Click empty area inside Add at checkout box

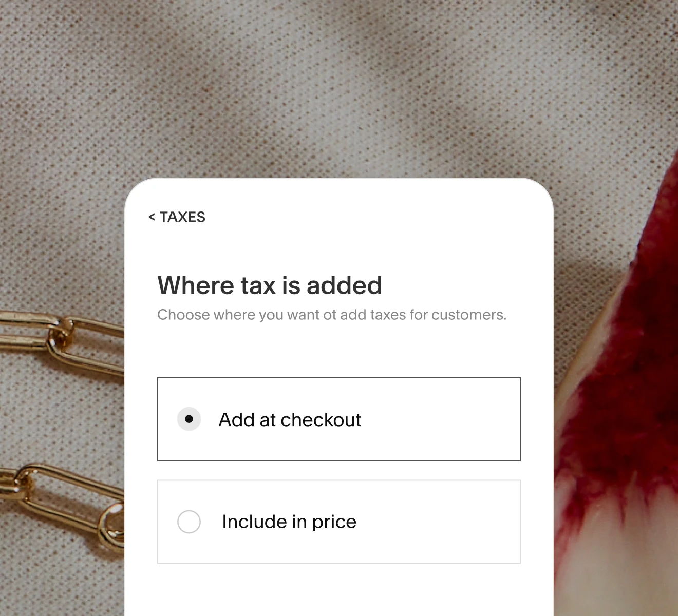(x=442, y=419)
